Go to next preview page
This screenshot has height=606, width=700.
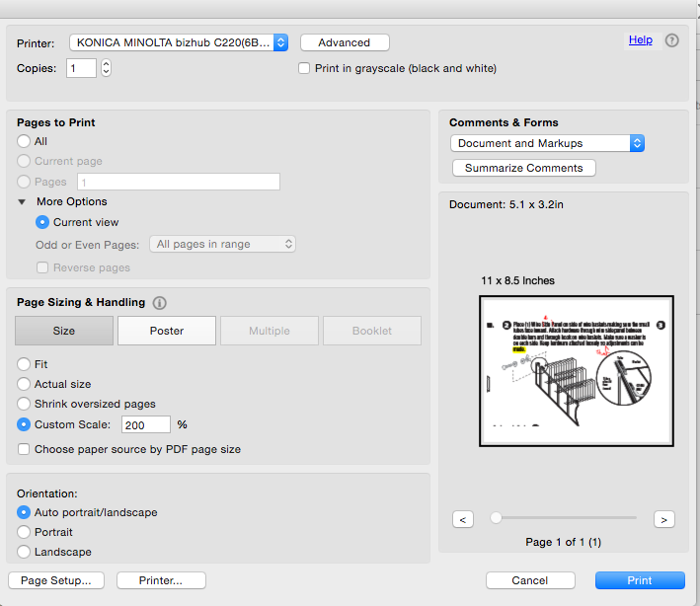click(x=664, y=519)
